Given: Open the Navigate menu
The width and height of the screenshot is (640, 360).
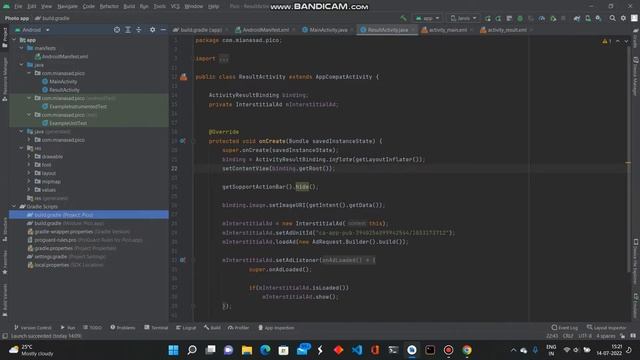Looking at the screenshot, I should coord(67,7).
